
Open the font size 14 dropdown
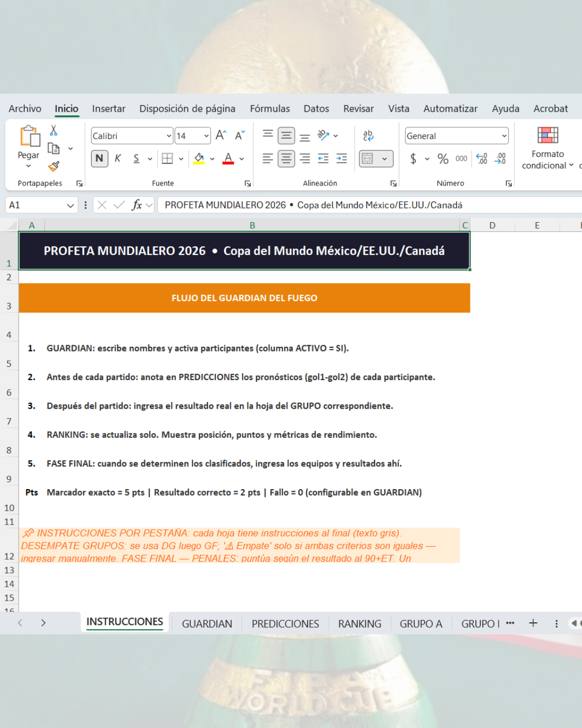206,136
